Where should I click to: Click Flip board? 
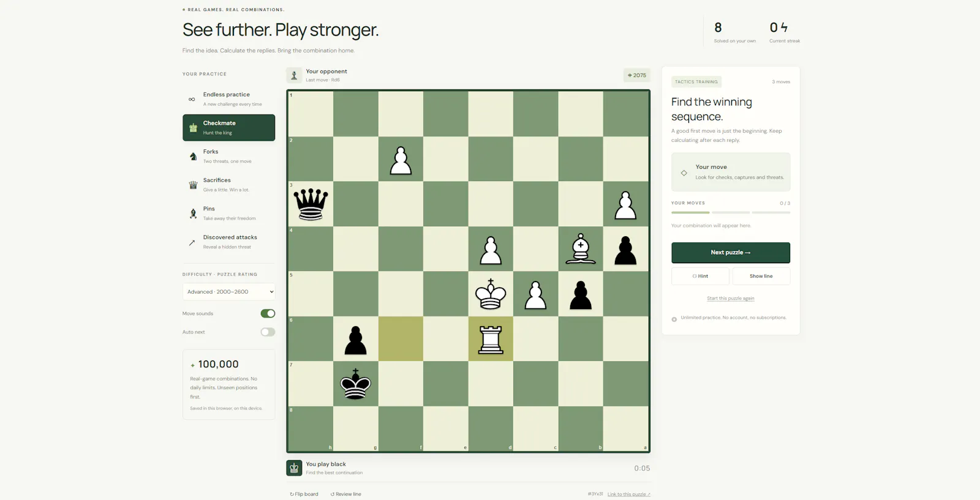coord(304,494)
